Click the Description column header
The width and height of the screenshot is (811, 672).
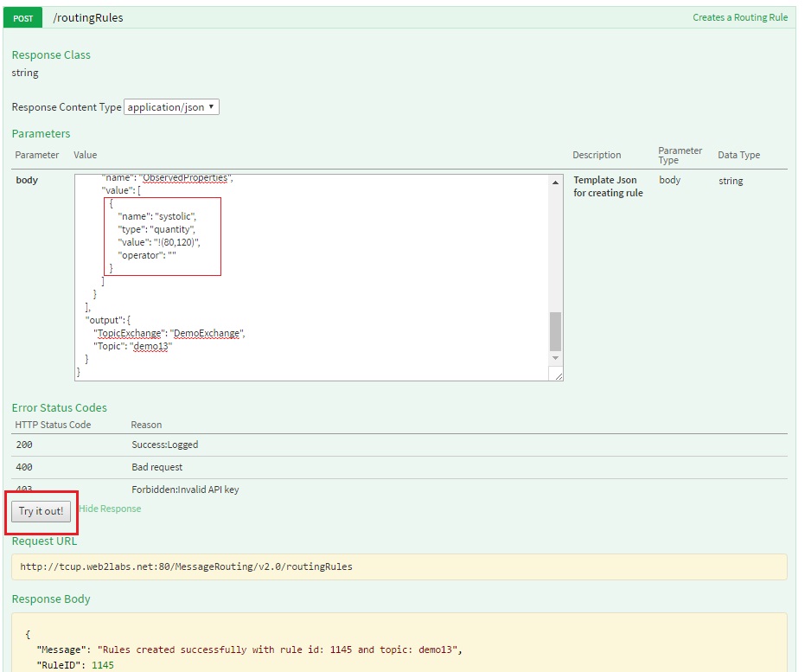point(597,155)
